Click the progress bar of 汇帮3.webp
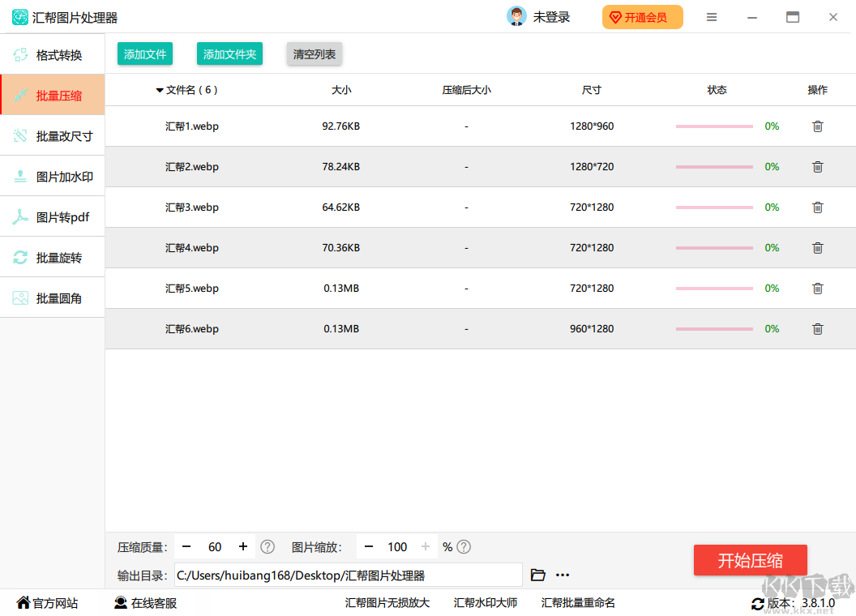This screenshot has width=856, height=616. pyautogui.click(x=714, y=207)
